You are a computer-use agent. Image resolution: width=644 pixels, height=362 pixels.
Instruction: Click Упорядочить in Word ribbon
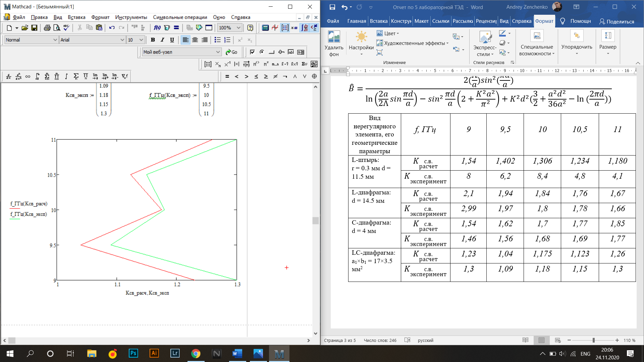(x=577, y=43)
